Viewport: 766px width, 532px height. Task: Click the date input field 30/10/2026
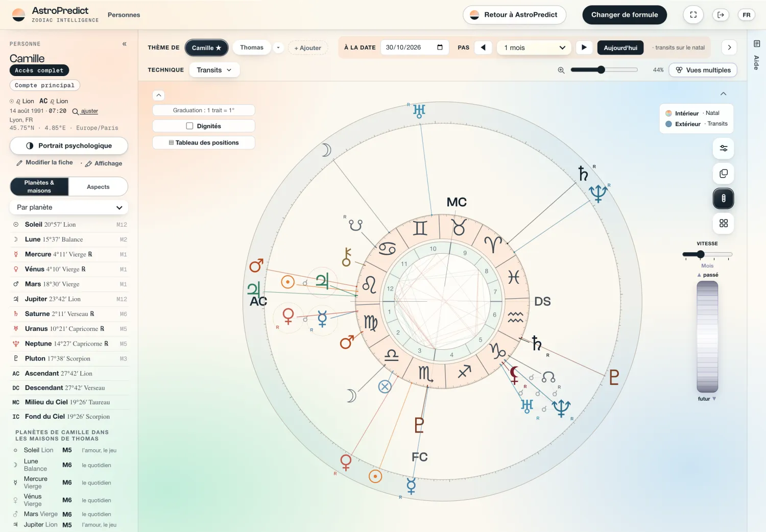tap(415, 47)
